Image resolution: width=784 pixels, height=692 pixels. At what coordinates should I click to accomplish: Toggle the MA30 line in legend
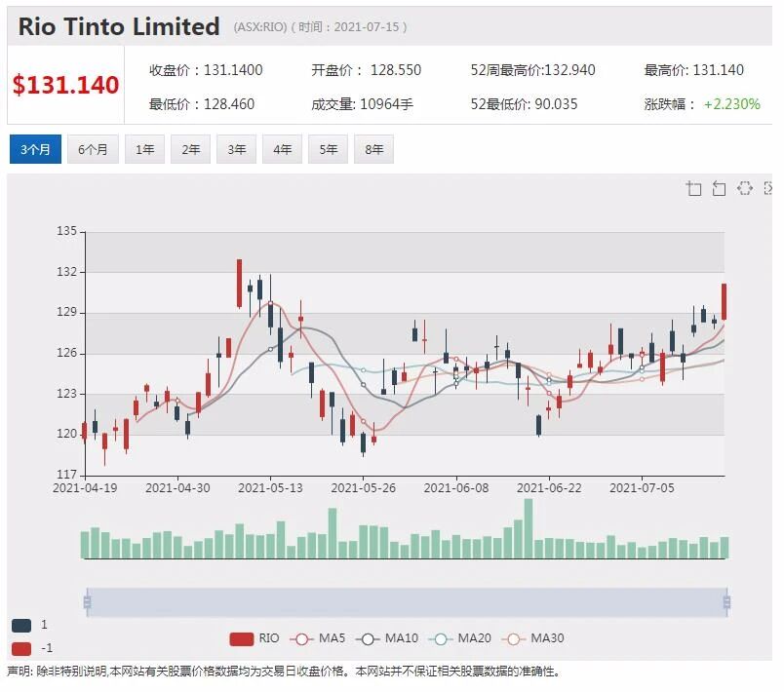[x=532, y=638]
